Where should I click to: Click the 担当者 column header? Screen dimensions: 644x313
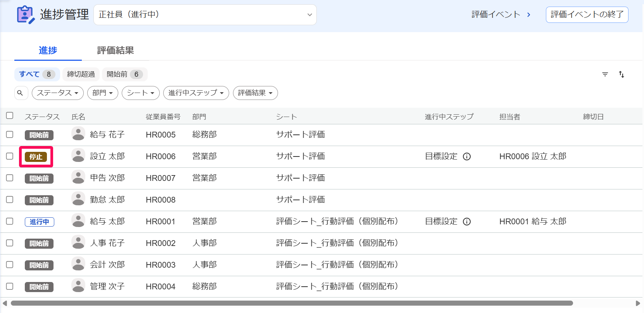click(x=509, y=117)
